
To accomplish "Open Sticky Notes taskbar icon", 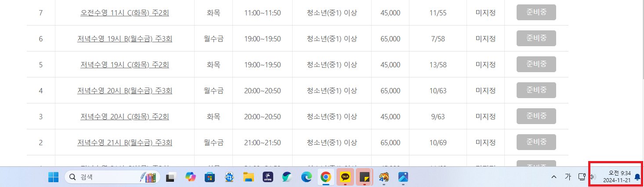I will (x=364, y=177).
